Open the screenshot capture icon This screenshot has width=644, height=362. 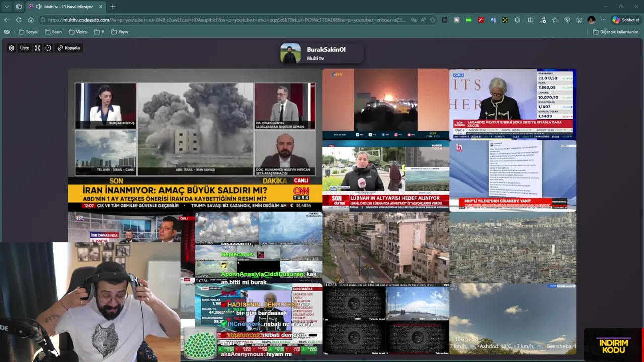pos(579,20)
